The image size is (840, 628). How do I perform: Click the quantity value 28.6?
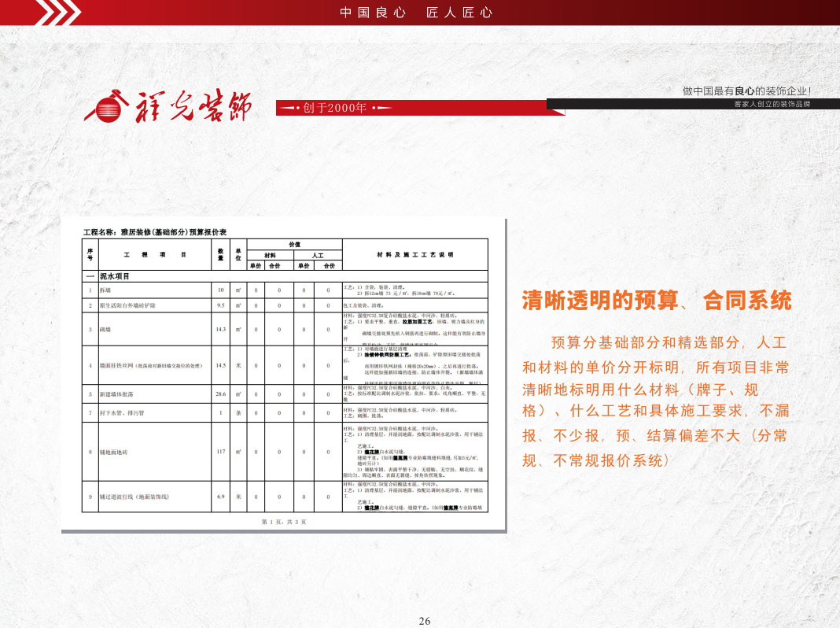[x=221, y=393]
